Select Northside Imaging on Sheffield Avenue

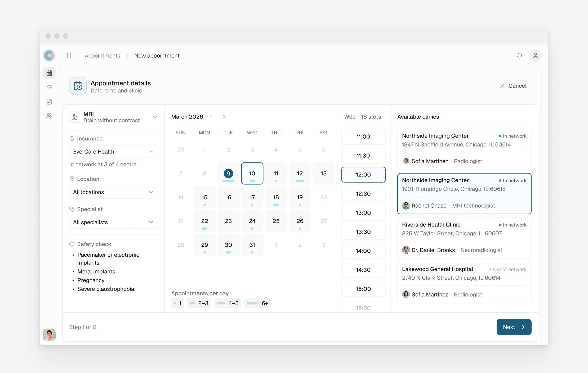pos(464,149)
